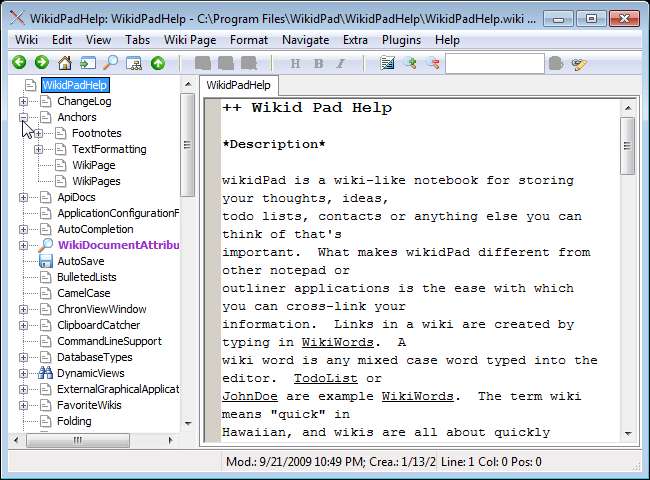Image resolution: width=650 pixels, height=480 pixels.
Task: Click the tree hierarchy toolbar icon
Action: (134, 63)
